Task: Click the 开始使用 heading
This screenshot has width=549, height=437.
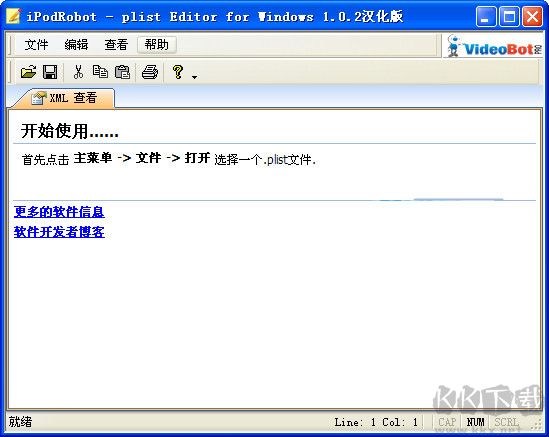Action: tap(70, 131)
